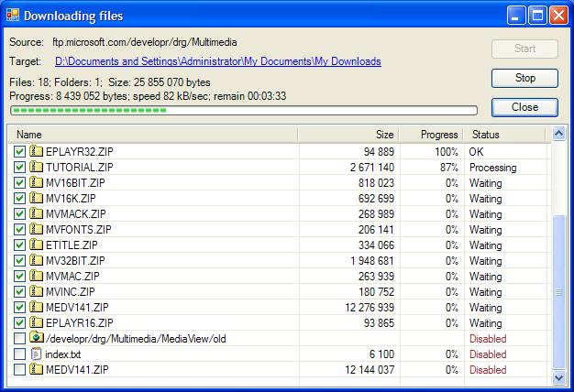Screen dimensions: 574x392
Task: Check the MediaView/old folder checkbox
Action: point(19,338)
